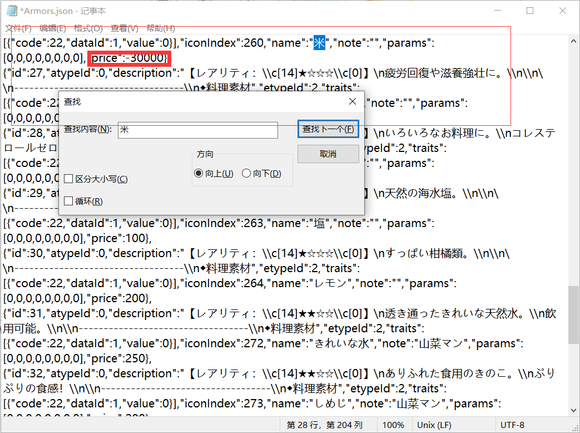
Task: Click the scrollbar up arrow
Action: tap(573, 41)
